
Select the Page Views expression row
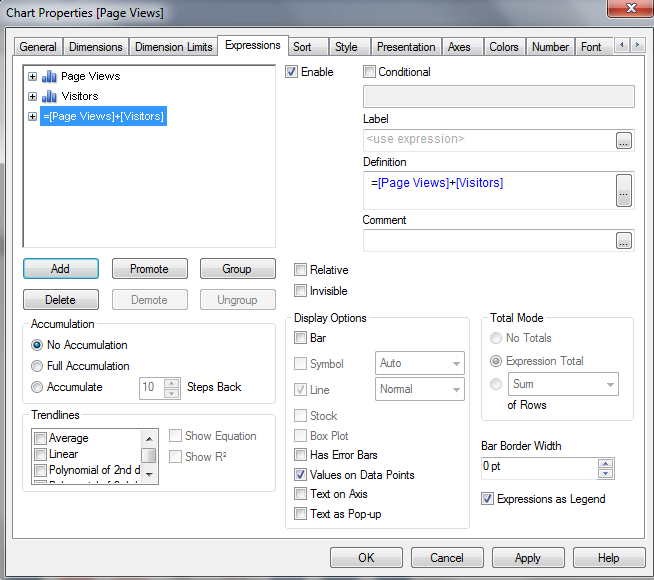coord(91,76)
